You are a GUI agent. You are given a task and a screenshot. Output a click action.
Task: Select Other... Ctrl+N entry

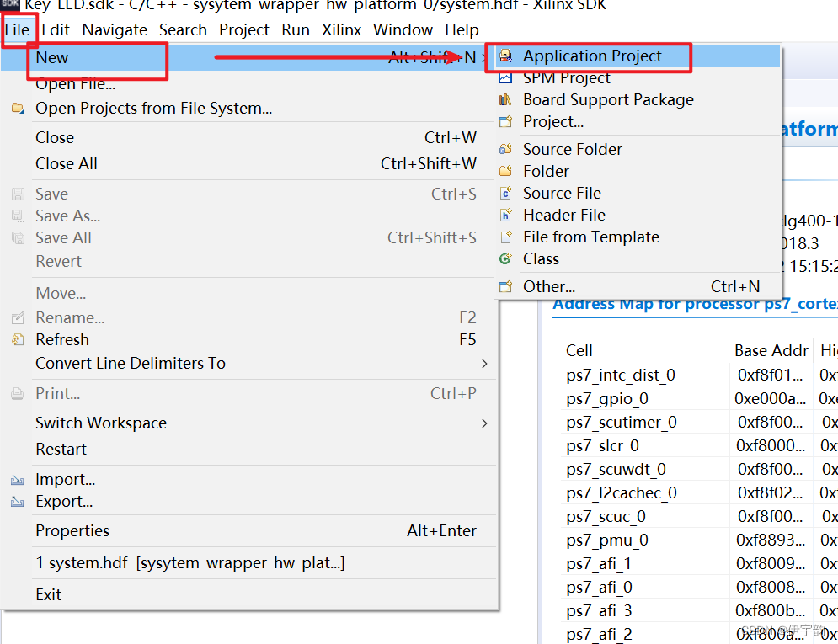point(638,287)
